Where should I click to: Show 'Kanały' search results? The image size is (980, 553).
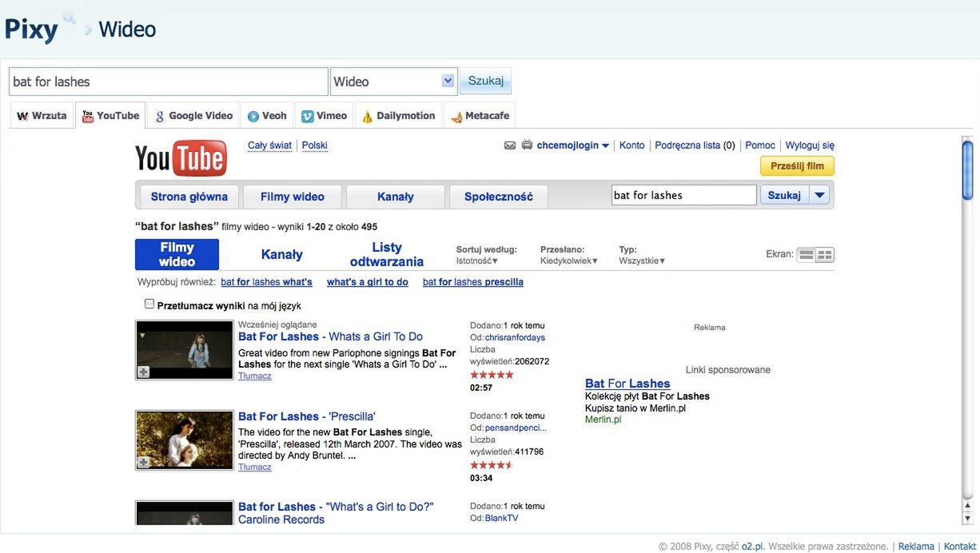pos(282,254)
